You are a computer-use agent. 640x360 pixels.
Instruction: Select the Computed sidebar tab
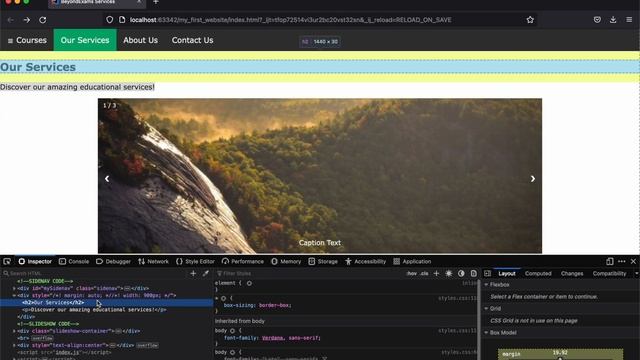[x=538, y=273]
